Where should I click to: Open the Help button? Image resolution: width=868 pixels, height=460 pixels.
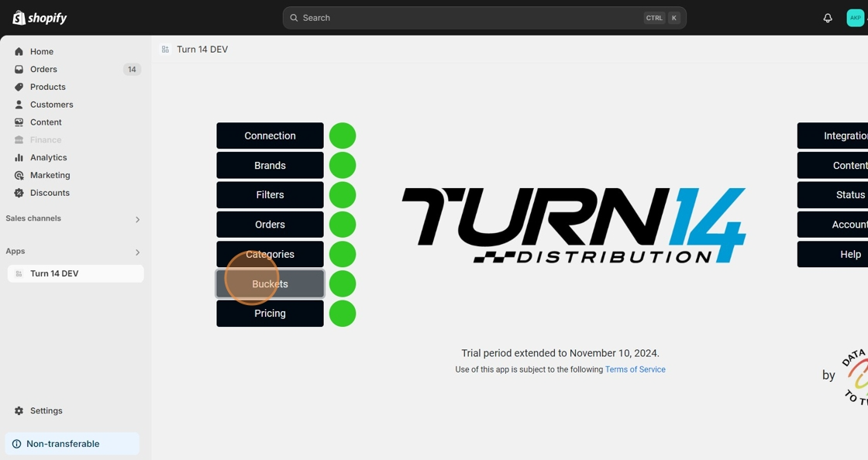point(832,254)
